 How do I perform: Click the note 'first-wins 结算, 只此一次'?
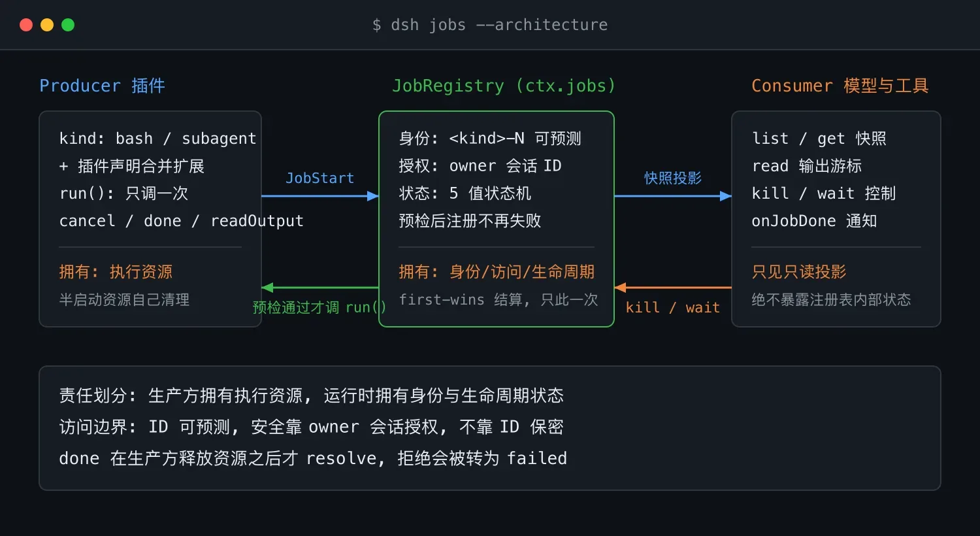(498, 299)
